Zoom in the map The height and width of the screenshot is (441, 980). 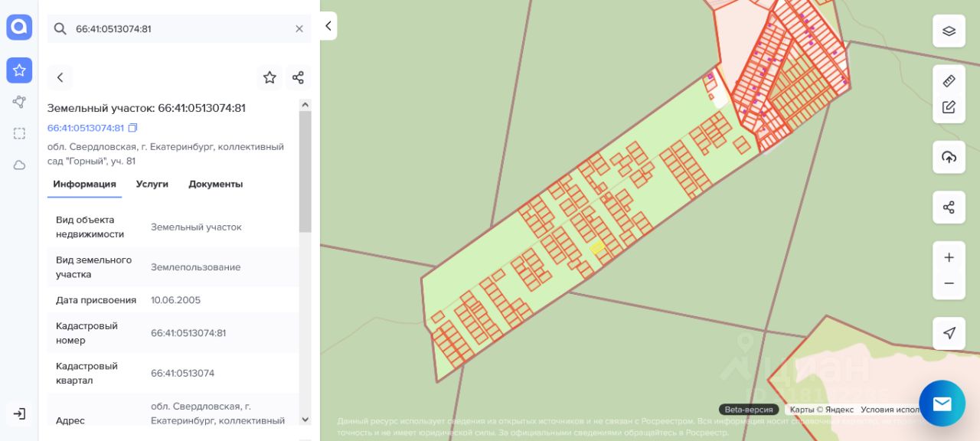coord(949,258)
